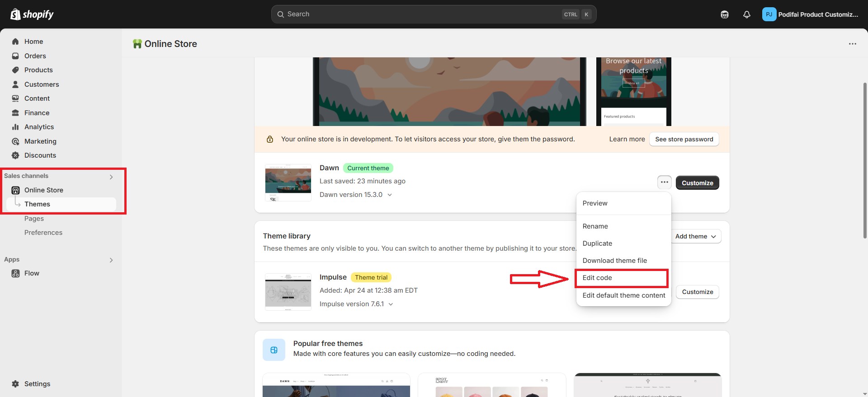Click the Shopify Sidekick icon in top bar
Viewport: 868px width, 397px height.
(x=724, y=14)
